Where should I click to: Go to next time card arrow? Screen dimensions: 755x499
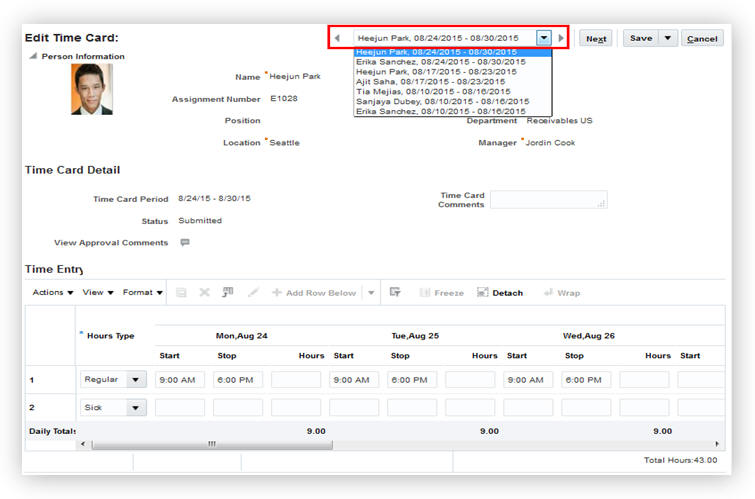click(x=560, y=38)
